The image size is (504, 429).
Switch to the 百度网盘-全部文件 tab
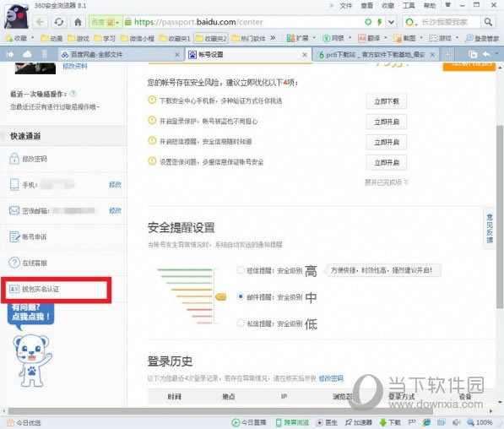pyautogui.click(x=120, y=55)
